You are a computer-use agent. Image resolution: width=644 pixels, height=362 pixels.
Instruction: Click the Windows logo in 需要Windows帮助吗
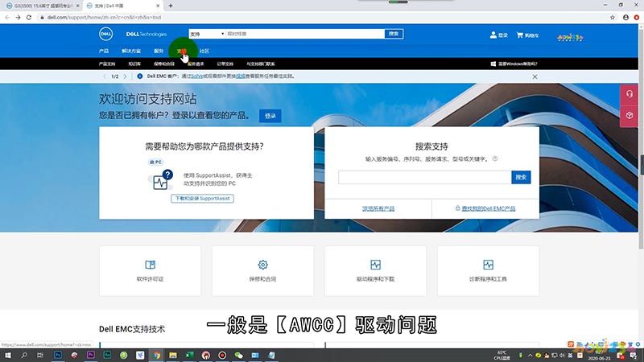pyautogui.click(x=493, y=64)
